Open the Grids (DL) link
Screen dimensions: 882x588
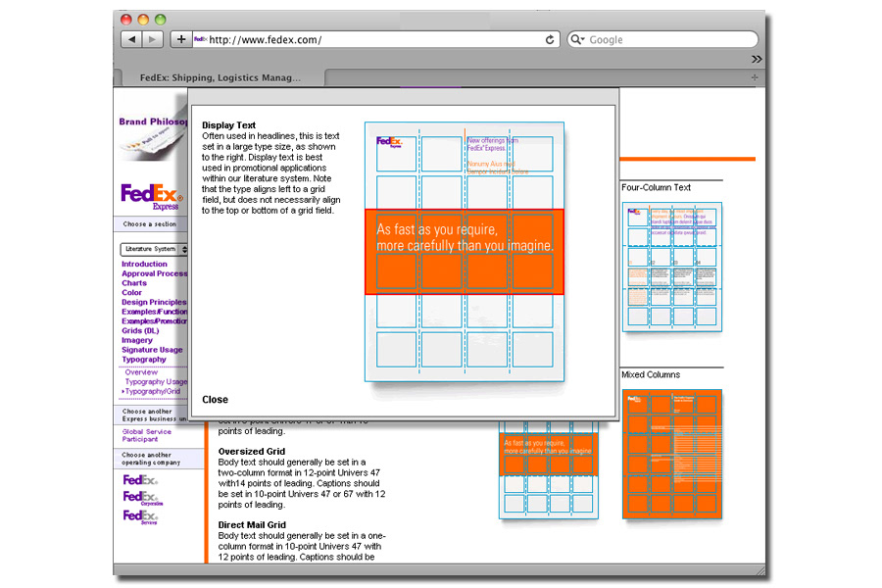coord(140,331)
